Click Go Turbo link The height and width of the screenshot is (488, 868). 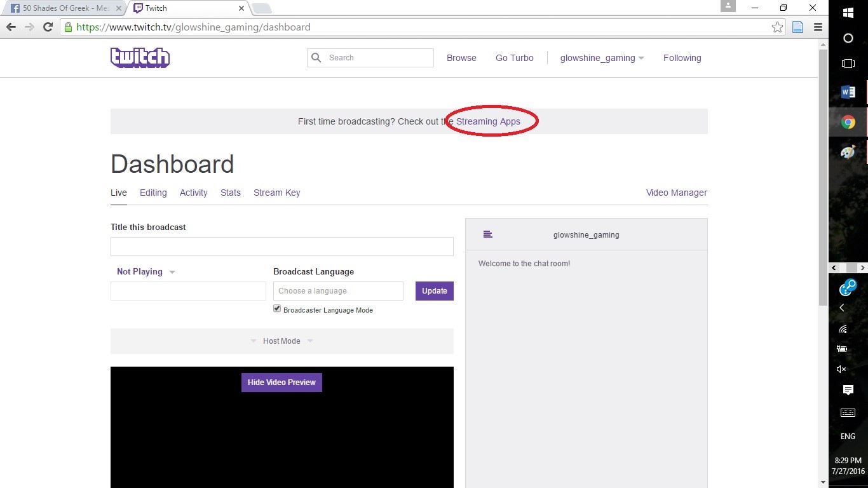[x=515, y=58]
